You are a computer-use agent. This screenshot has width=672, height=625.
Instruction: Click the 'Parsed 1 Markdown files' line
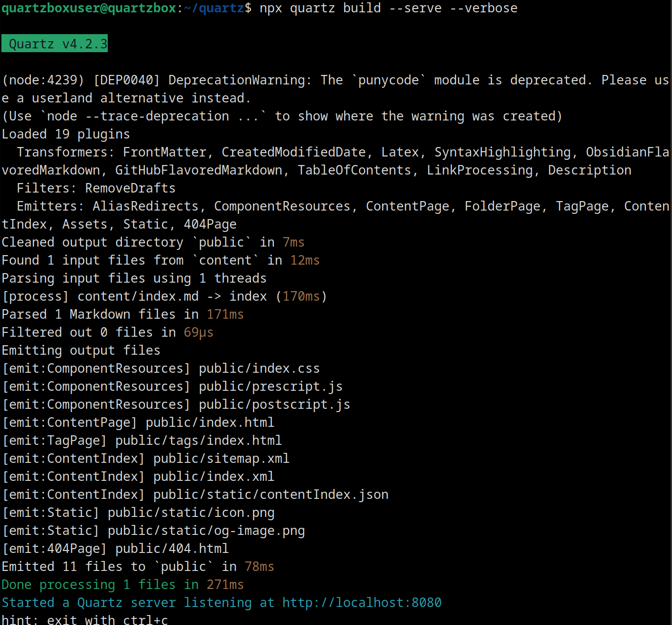coord(122,314)
